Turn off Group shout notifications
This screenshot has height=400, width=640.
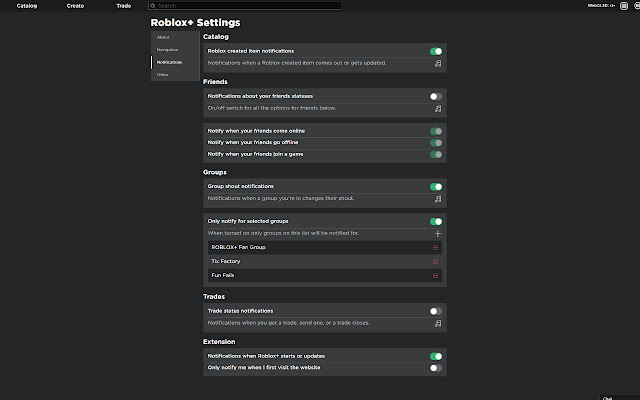(x=435, y=186)
